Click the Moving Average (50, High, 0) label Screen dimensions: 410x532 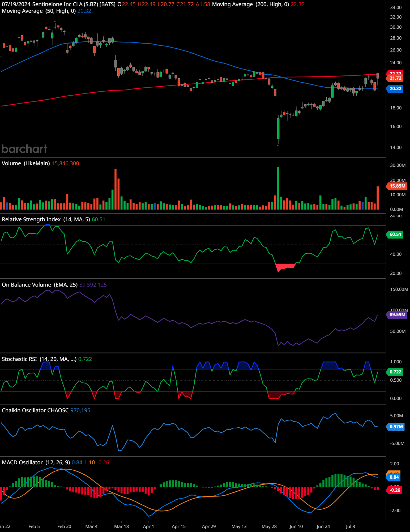click(x=39, y=11)
